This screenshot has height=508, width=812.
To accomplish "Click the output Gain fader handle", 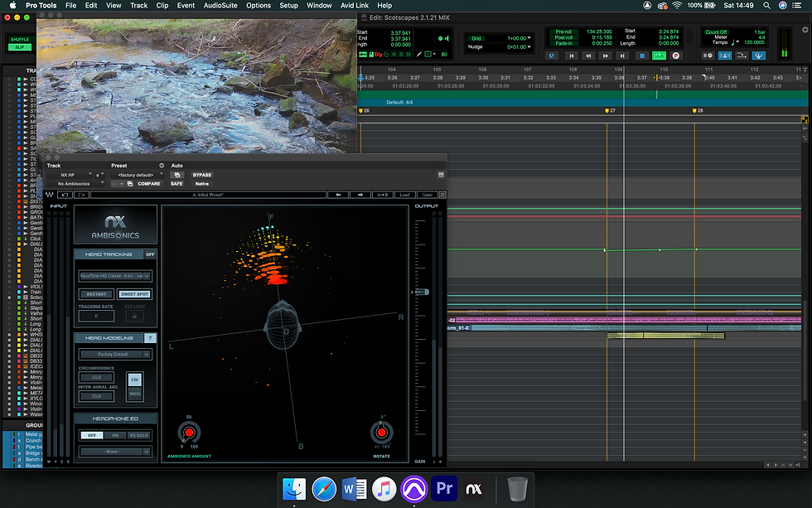I will point(422,292).
